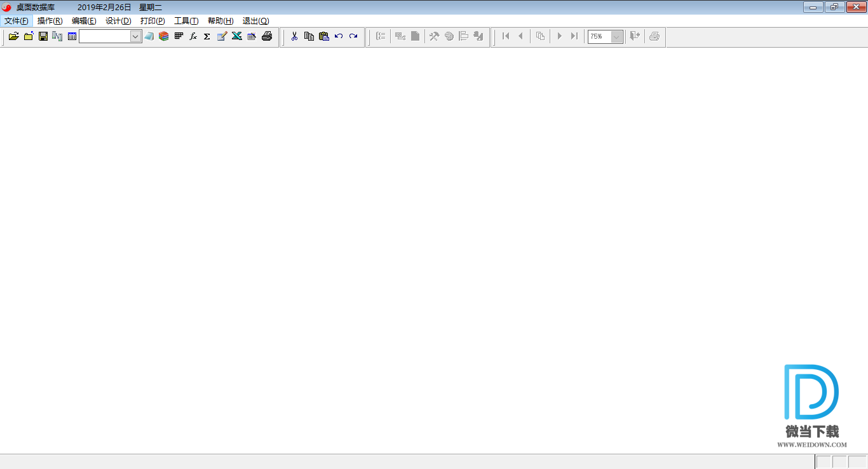This screenshot has height=469, width=868.
Task: Click the 退出(Q) menu item
Action: (x=255, y=21)
